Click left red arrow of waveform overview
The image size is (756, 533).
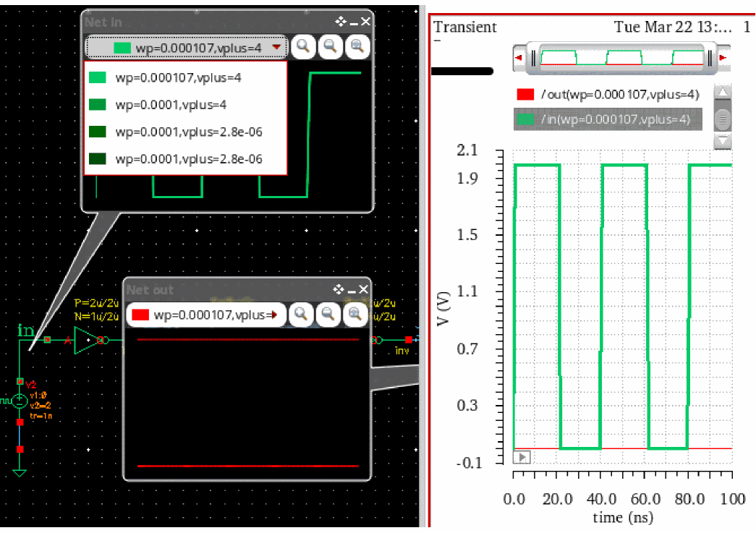(519, 58)
